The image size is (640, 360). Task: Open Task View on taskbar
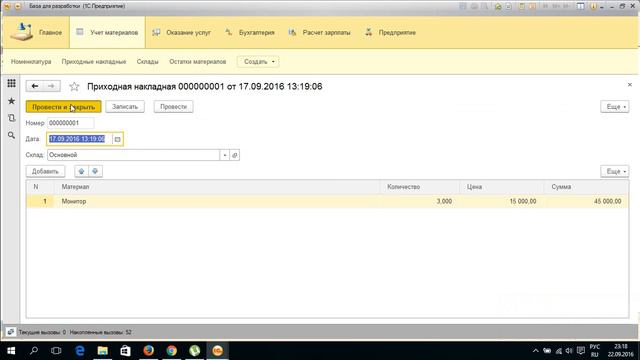(56, 351)
